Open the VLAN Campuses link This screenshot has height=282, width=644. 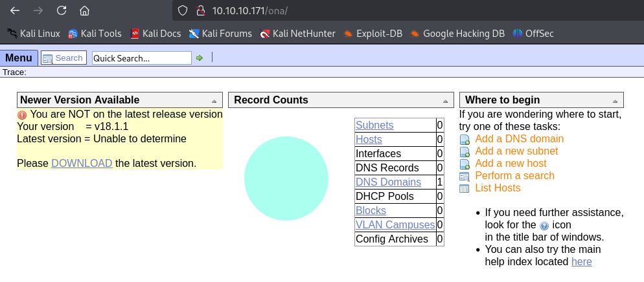395,224
